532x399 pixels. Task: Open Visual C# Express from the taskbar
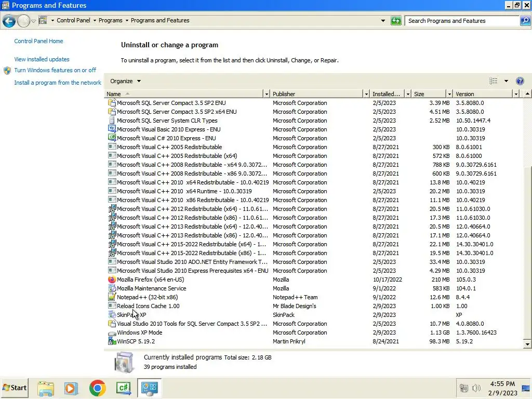click(x=124, y=388)
